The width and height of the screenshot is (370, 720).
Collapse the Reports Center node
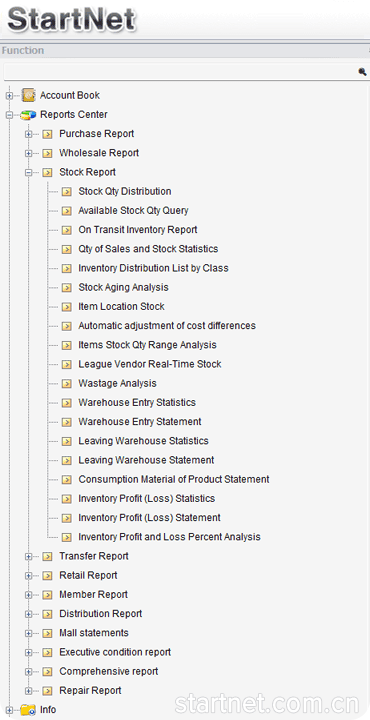[x=9, y=115]
